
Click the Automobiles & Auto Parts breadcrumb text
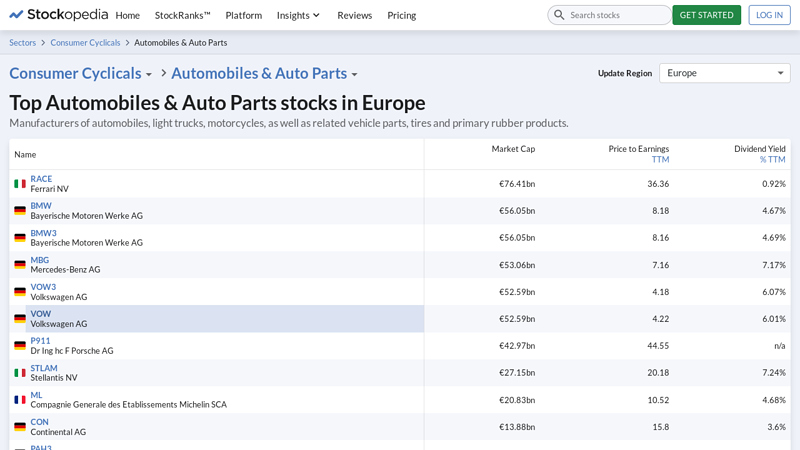[181, 43]
